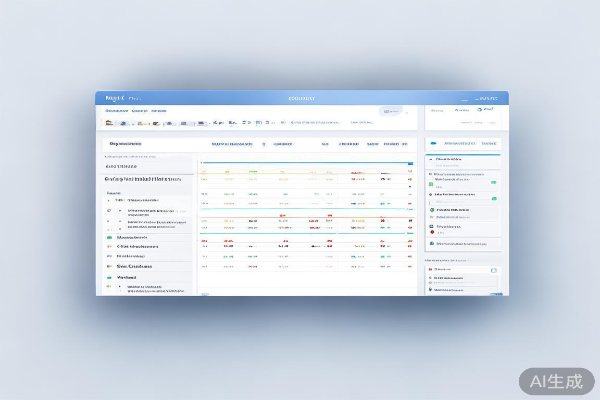
Task: Click the user account label in the title bar
Action: click(488, 99)
